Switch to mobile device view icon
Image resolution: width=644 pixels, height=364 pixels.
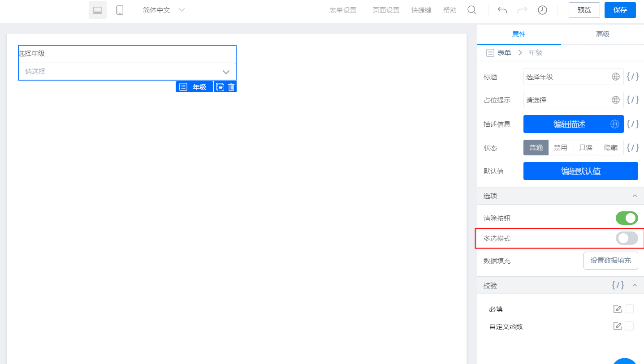click(120, 10)
